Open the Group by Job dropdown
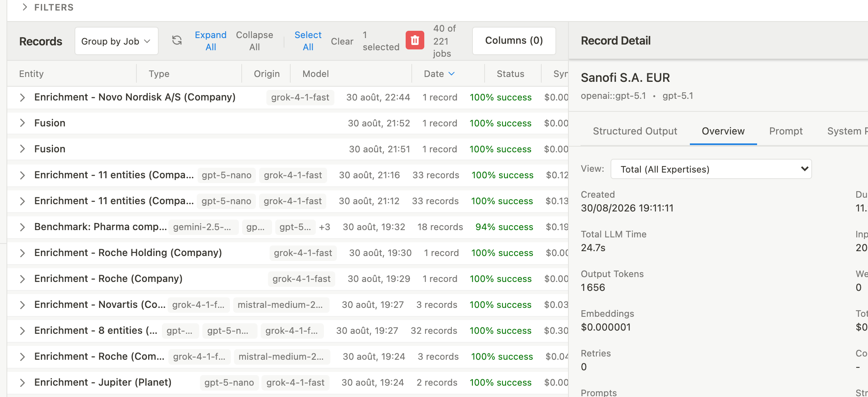868x397 pixels. (x=116, y=41)
